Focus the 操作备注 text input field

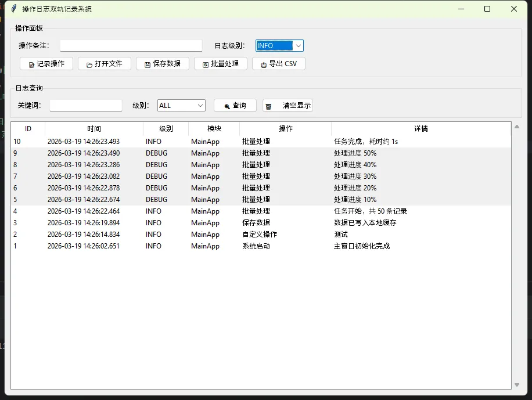pos(131,46)
